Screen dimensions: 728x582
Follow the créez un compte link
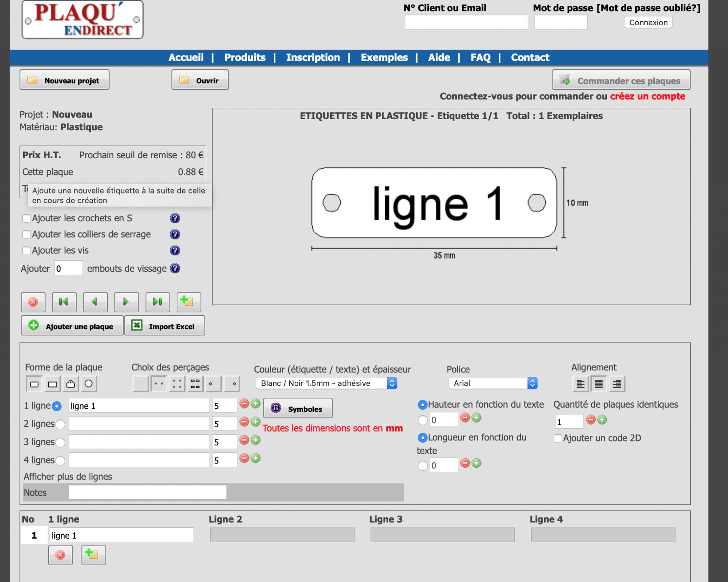click(647, 96)
